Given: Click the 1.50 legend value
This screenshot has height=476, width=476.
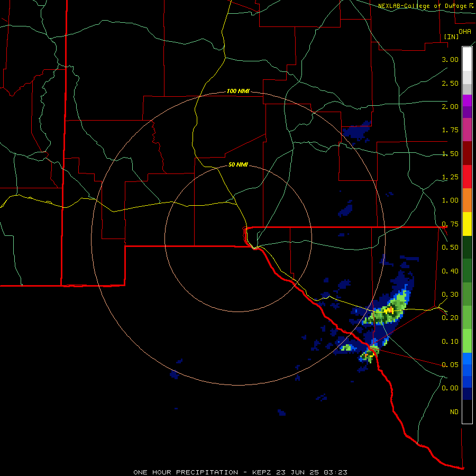Looking at the screenshot, I should [450, 153].
